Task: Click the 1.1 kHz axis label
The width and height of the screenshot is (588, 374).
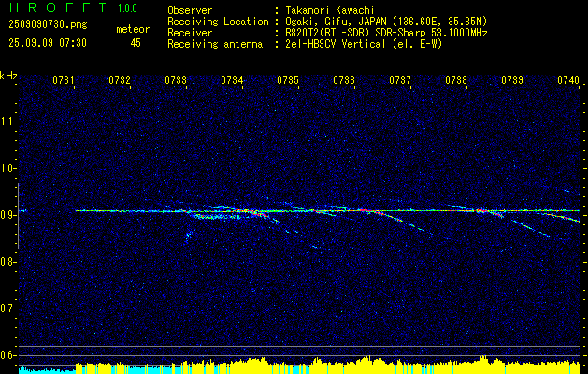Action: point(7,122)
